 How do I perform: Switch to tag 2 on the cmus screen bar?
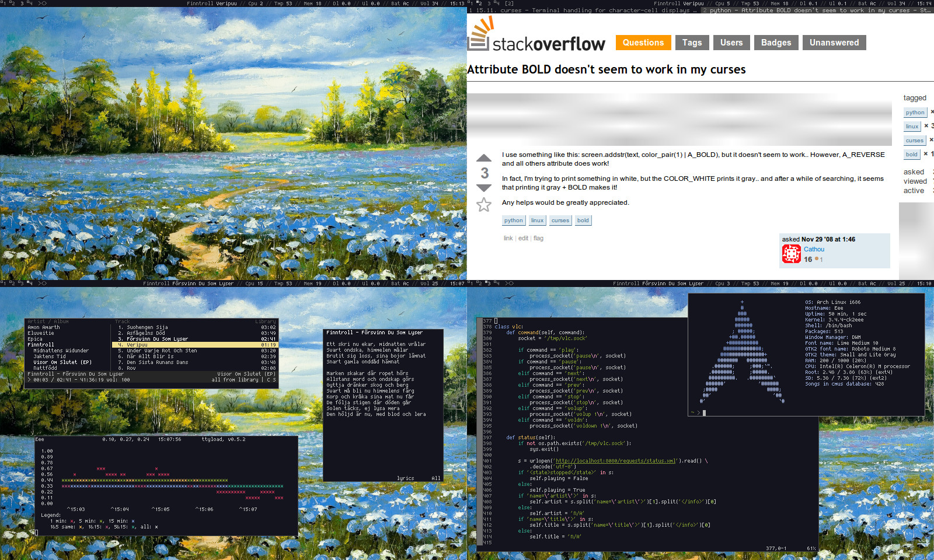(x=12, y=283)
